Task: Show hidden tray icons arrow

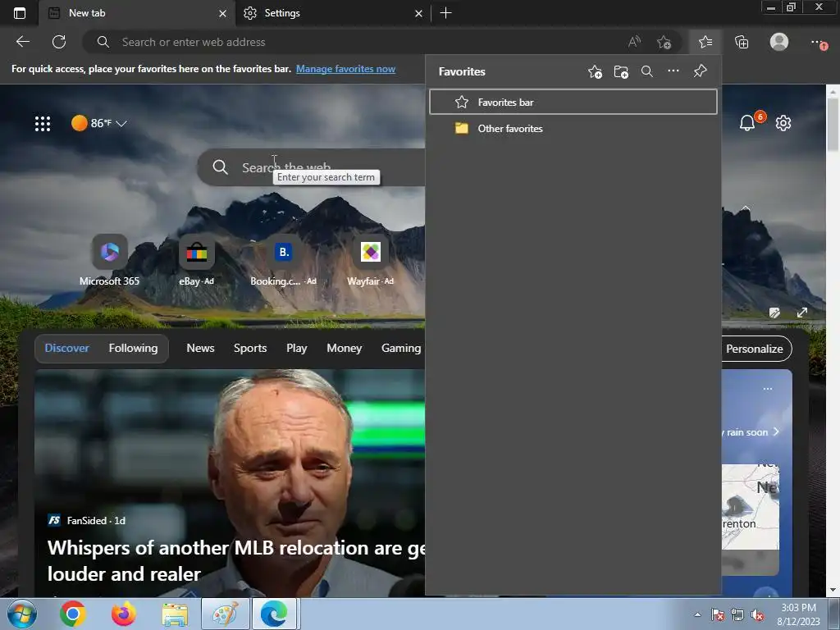Action: coord(697,614)
